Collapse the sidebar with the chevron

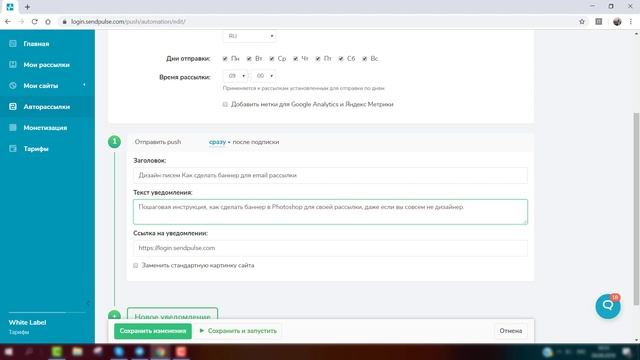[88, 303]
